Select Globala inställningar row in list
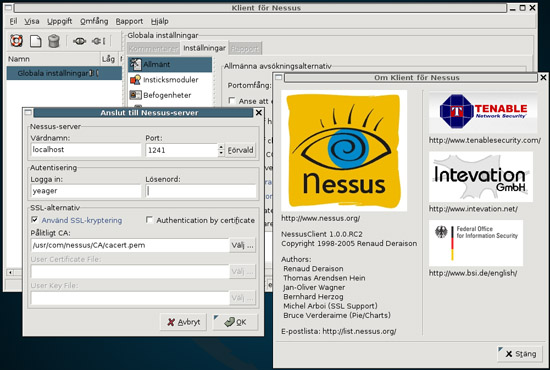Image resolution: width=550 pixels, height=370 pixels. (64, 73)
